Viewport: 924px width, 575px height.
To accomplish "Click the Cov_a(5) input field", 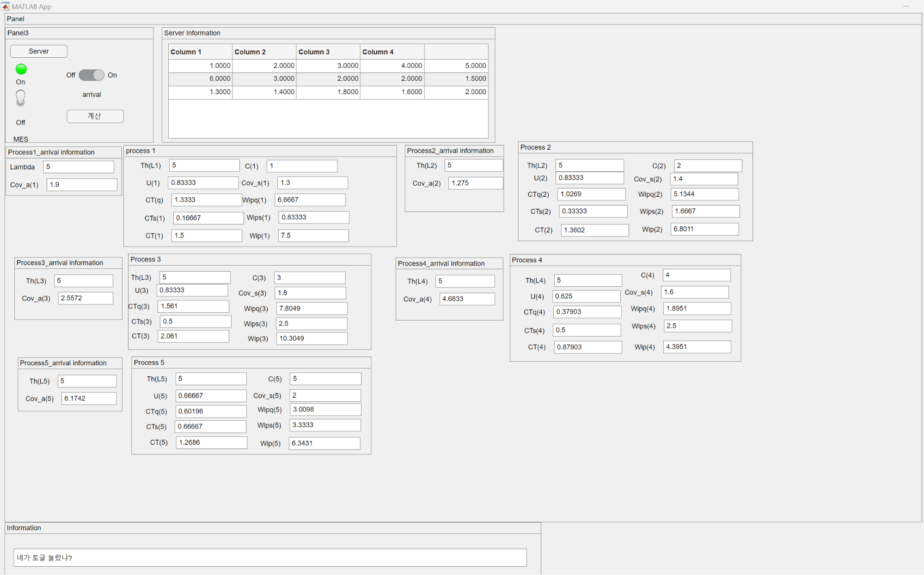I will point(89,399).
